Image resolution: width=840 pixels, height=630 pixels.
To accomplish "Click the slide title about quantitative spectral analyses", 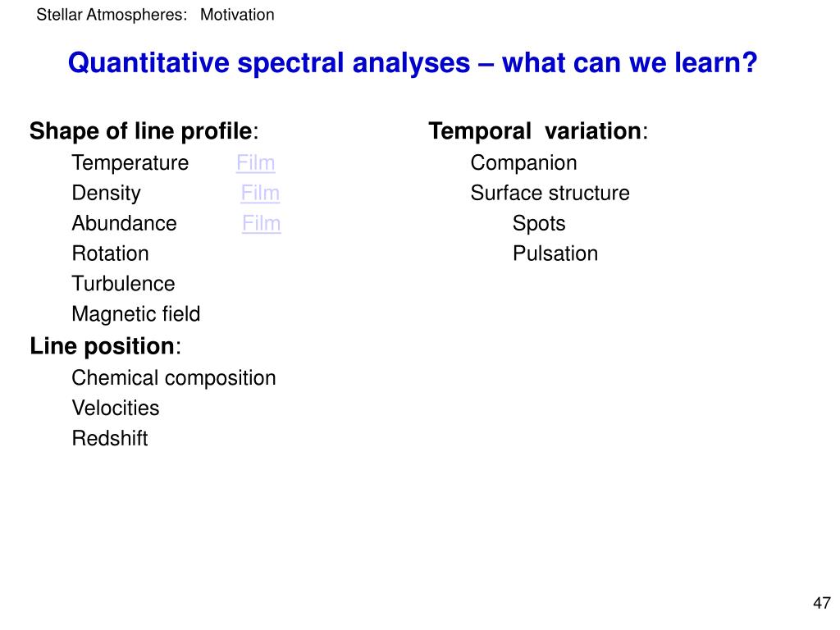I will pos(413,63).
